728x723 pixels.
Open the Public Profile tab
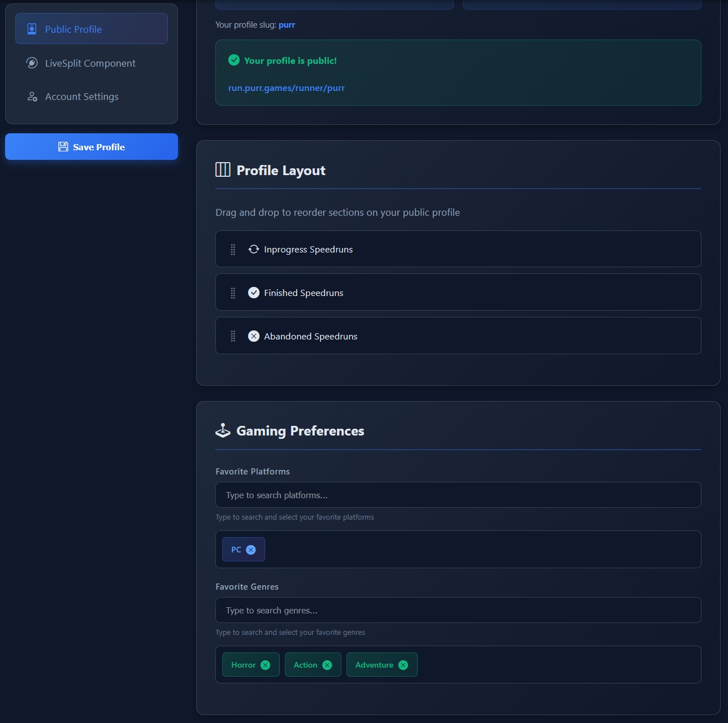92,29
